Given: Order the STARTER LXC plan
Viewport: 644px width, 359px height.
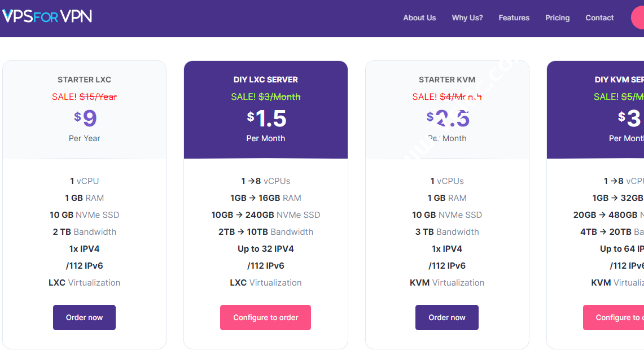Looking at the screenshot, I should [x=84, y=317].
